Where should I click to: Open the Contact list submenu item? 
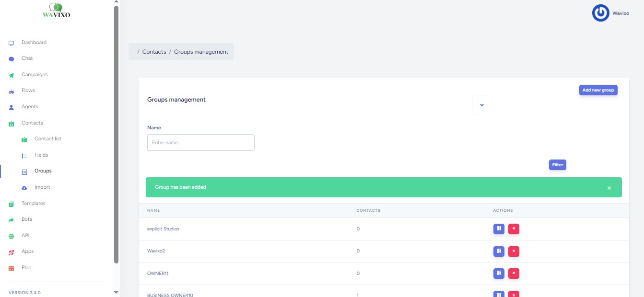point(48,139)
